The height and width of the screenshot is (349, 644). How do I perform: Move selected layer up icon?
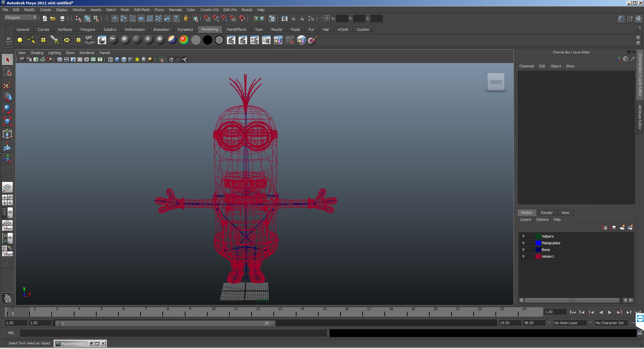pos(605,228)
